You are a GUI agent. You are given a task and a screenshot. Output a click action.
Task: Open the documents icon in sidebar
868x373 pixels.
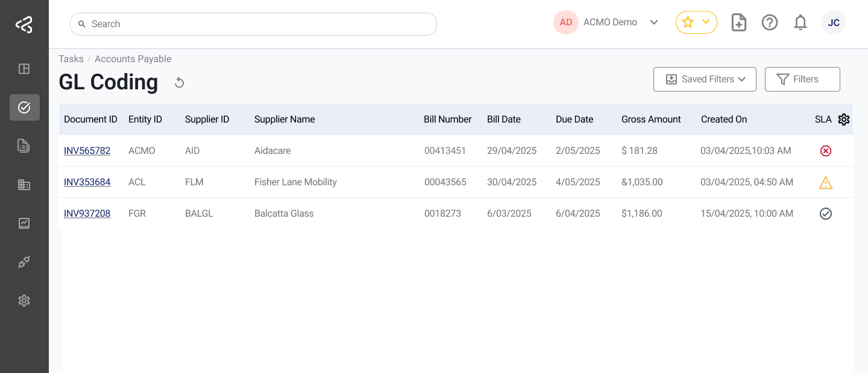tap(24, 145)
